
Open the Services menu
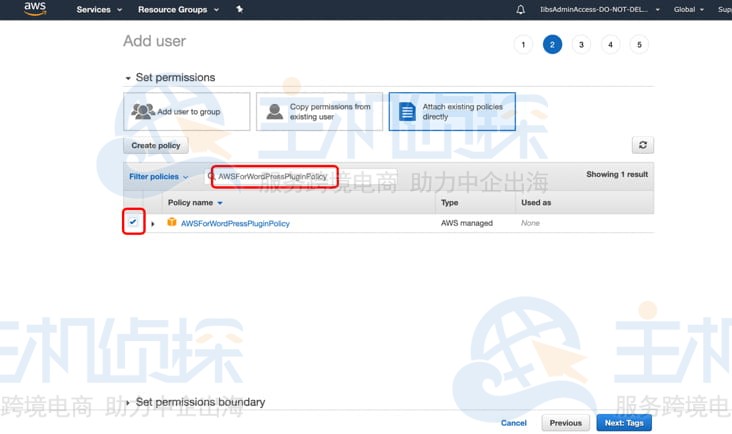coord(99,9)
